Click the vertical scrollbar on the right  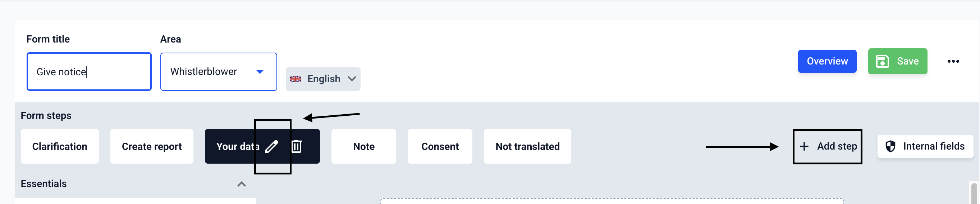click(x=974, y=193)
